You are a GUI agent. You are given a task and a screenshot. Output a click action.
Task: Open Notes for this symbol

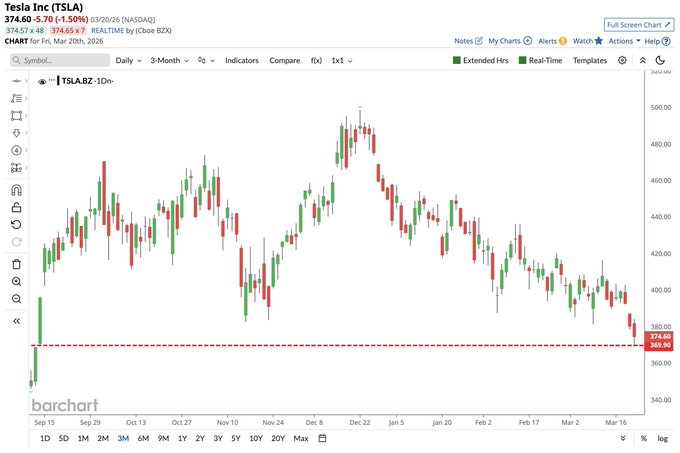coord(468,41)
